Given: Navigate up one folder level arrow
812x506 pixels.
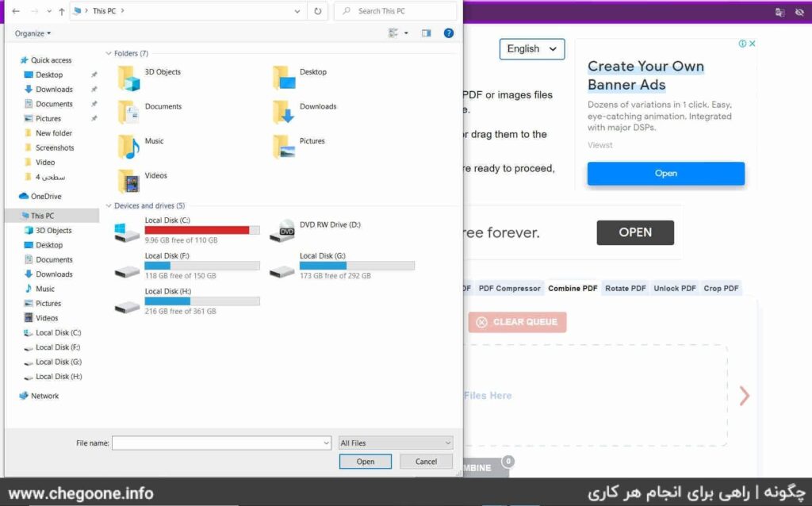Looking at the screenshot, I should [62, 11].
